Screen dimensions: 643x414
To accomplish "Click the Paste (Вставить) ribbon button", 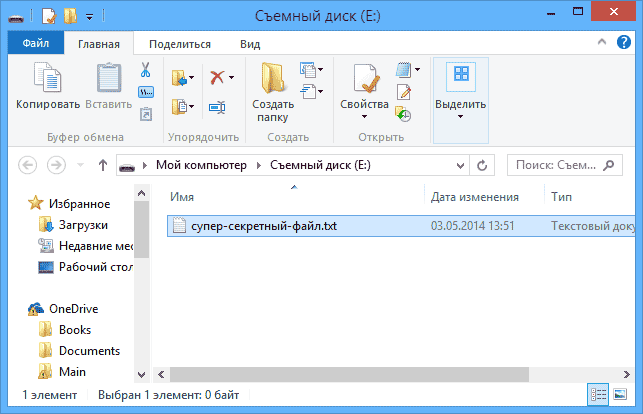I will 109,86.
